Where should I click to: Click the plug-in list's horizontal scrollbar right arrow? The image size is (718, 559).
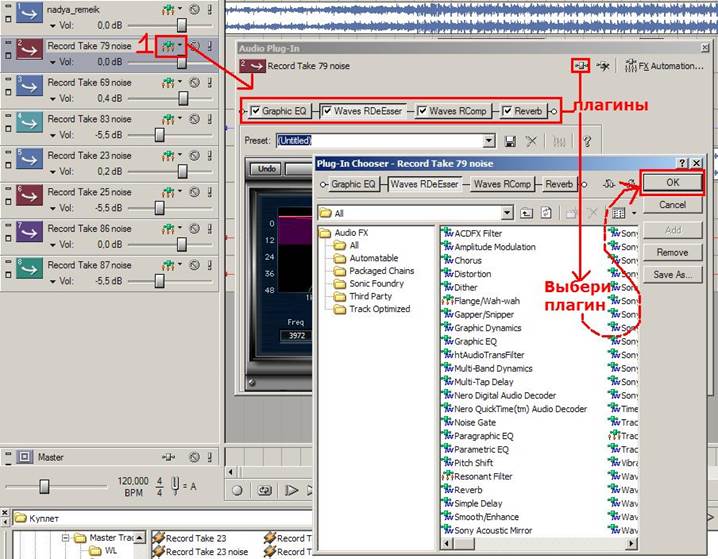tap(632, 543)
